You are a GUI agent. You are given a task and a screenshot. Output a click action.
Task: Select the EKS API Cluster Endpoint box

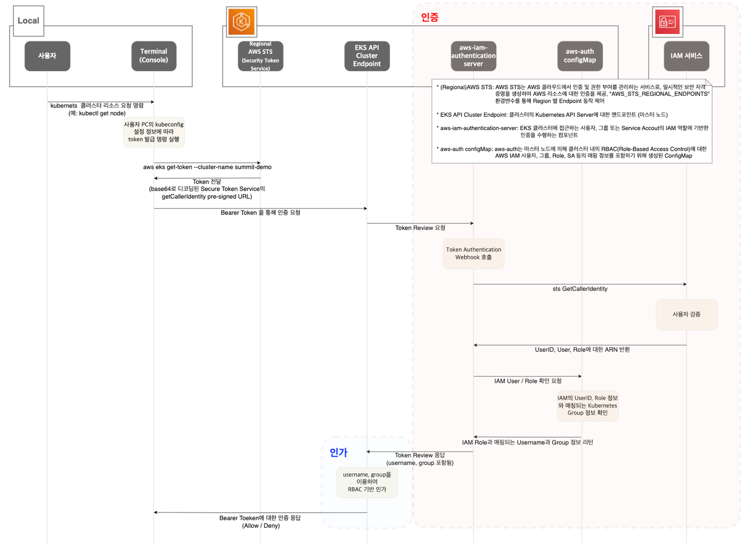click(367, 56)
